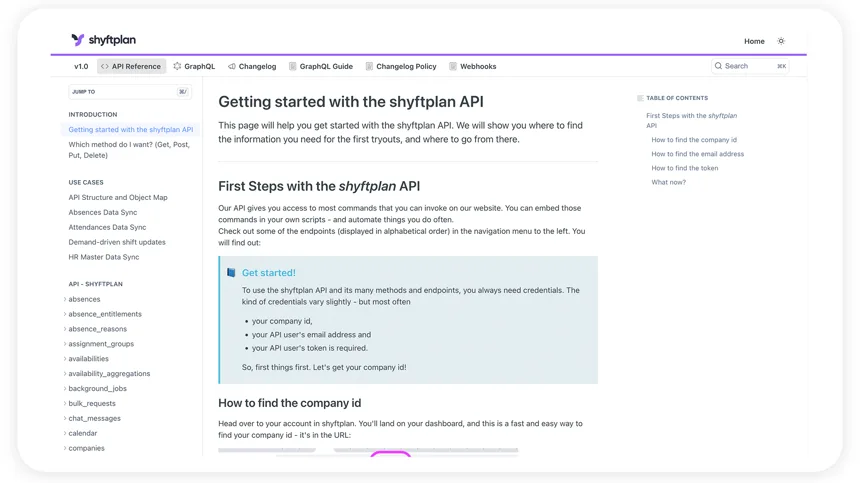The image size is (860, 483).
Task: Click the Changelog megaphone icon
Action: (232, 66)
